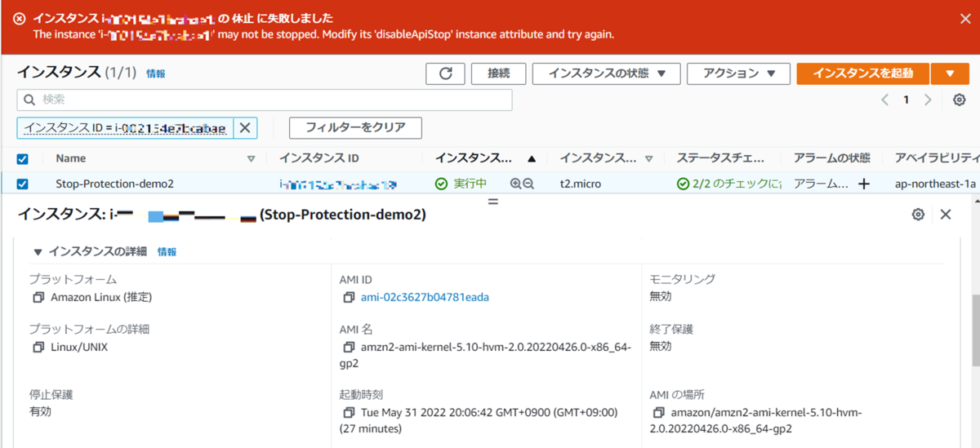The width and height of the screenshot is (980, 448).
Task: Copy the Linux/UNIX platform details value
Action: pos(38,347)
